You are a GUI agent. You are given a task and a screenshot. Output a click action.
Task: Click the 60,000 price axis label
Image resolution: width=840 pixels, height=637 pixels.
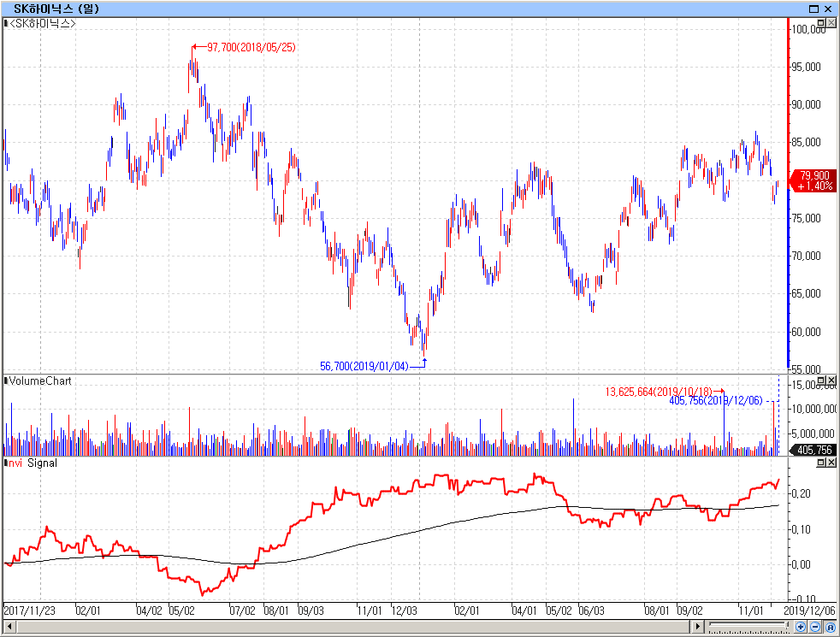[x=807, y=332]
